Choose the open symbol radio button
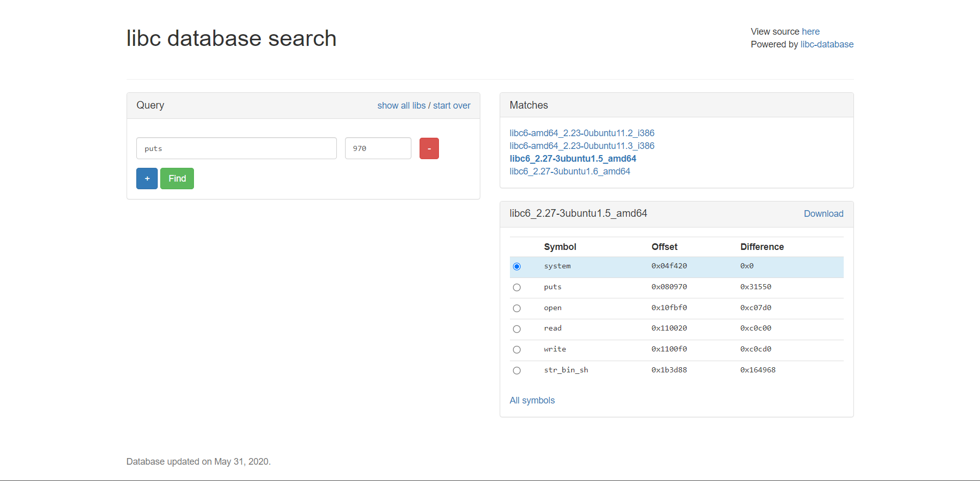 click(517, 309)
